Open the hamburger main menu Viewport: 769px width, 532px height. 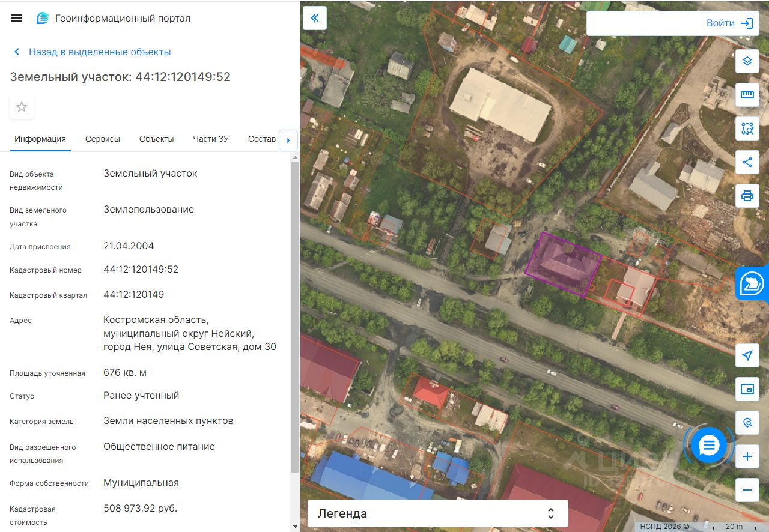17,18
